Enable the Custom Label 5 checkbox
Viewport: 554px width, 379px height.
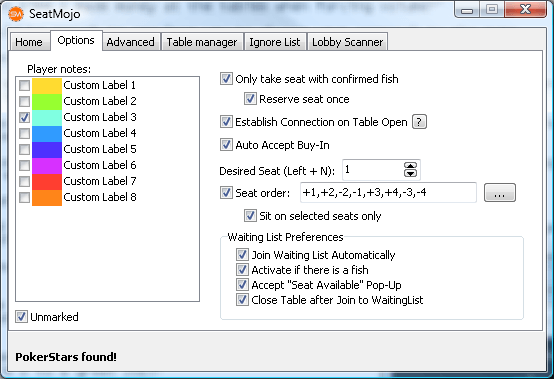[x=24, y=149]
